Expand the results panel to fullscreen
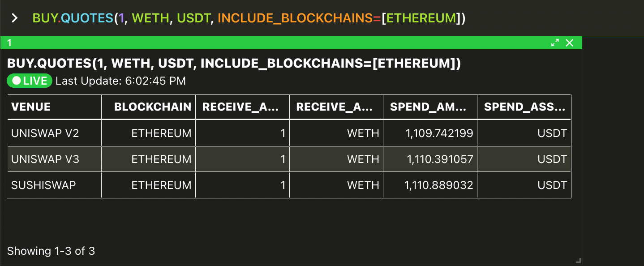Image resolution: width=644 pixels, height=266 pixels. 555,43
